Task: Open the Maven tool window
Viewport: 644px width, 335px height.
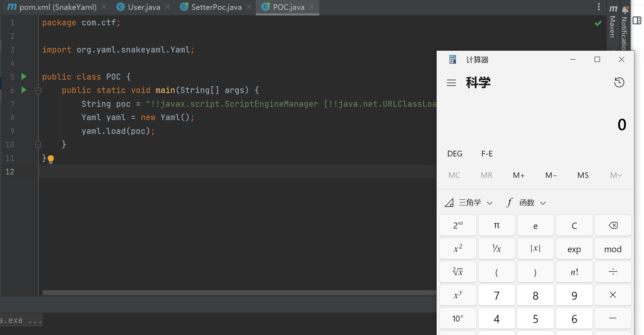Action: [x=613, y=22]
